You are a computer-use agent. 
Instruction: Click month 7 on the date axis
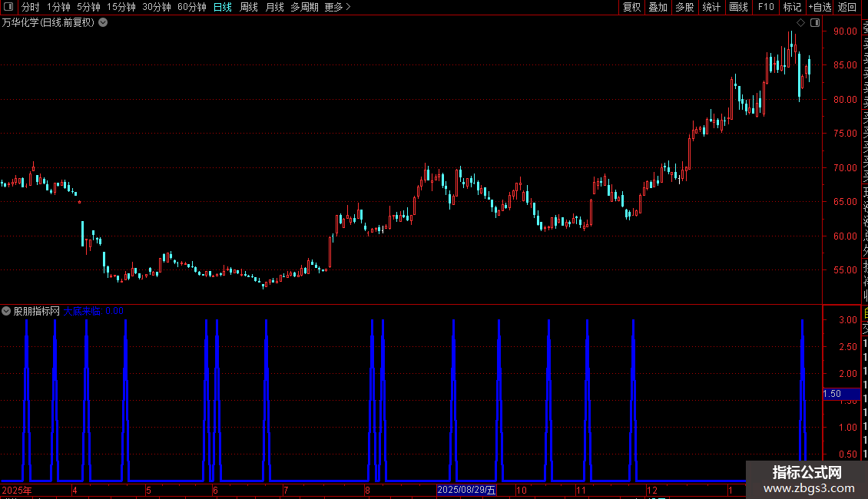pyautogui.click(x=286, y=490)
